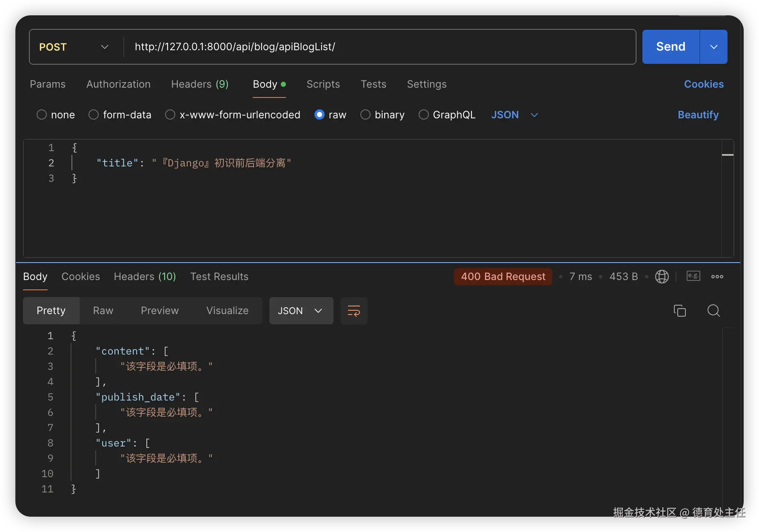
Task: Switch response view to Raw
Action: (103, 311)
